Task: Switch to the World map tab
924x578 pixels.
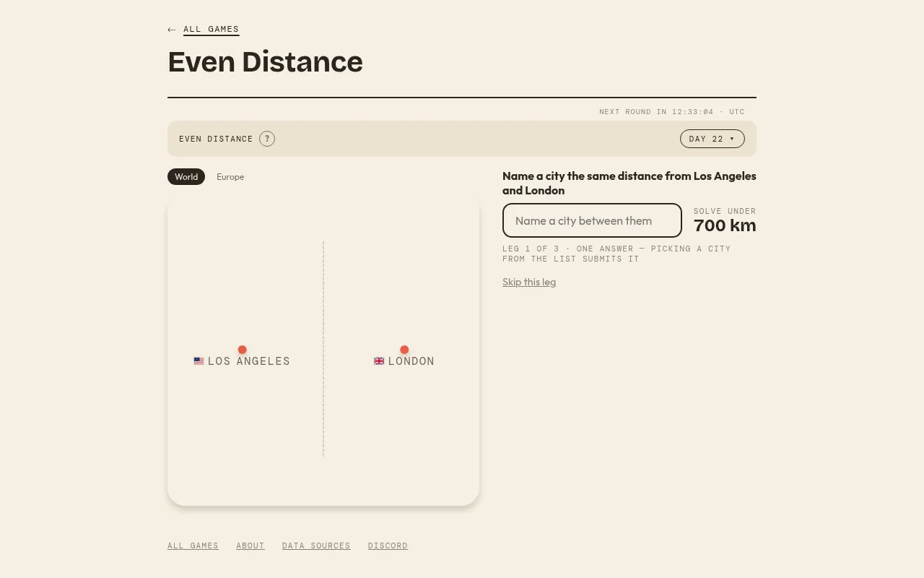Action: click(186, 177)
